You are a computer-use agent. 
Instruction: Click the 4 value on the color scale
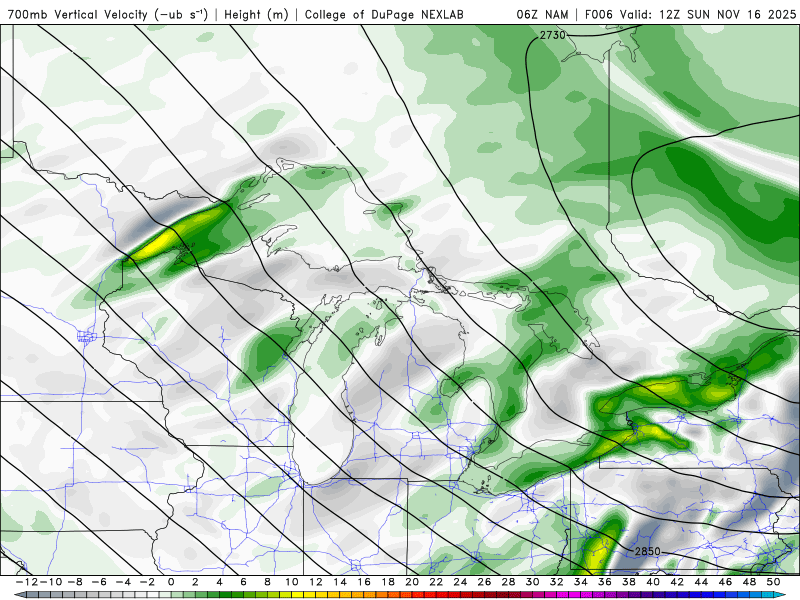[219, 582]
